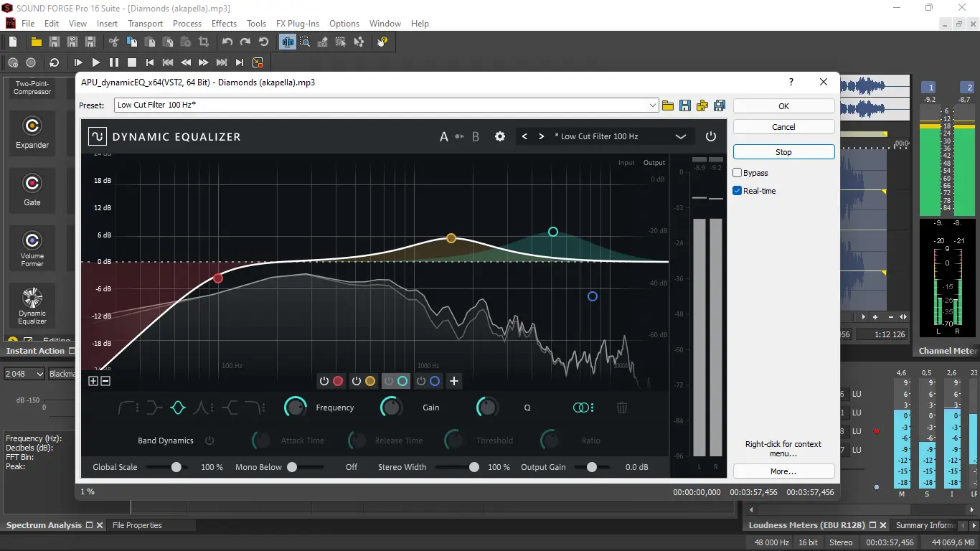Enable the Bypass checkbox
The image size is (980, 551).
coord(737,173)
